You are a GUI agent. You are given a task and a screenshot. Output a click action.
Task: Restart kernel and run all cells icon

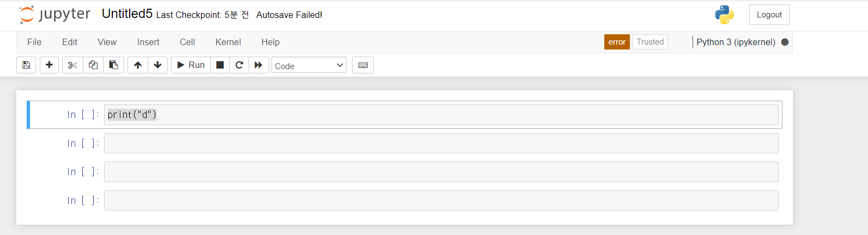click(x=258, y=65)
